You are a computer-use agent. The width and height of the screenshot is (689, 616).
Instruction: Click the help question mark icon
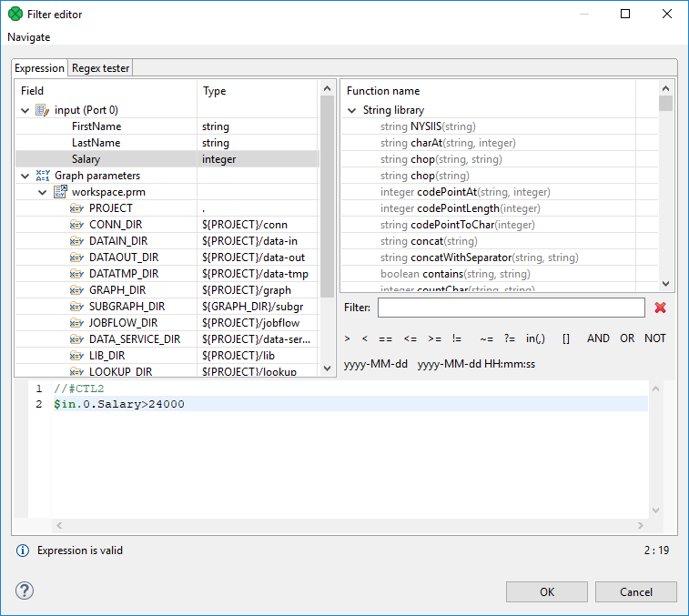[25, 591]
